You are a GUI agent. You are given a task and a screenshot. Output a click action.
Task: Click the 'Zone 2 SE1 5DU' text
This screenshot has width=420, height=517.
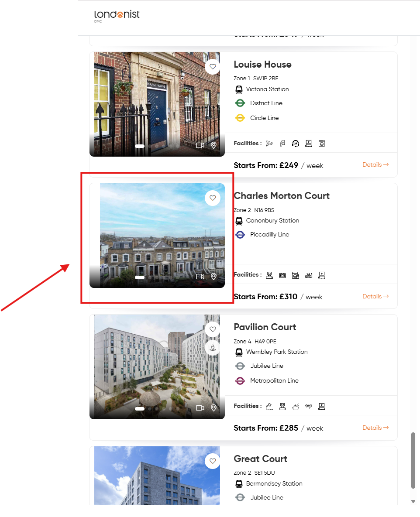click(255, 473)
